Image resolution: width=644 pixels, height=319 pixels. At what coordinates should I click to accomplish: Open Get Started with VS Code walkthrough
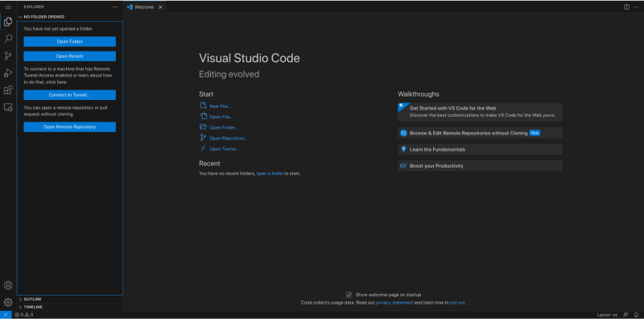pyautogui.click(x=480, y=112)
